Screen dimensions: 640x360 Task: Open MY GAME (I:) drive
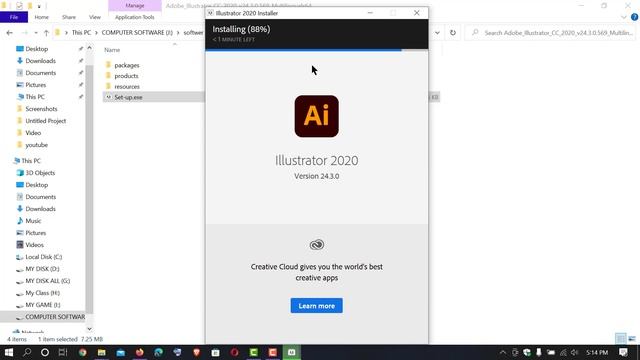42,305
